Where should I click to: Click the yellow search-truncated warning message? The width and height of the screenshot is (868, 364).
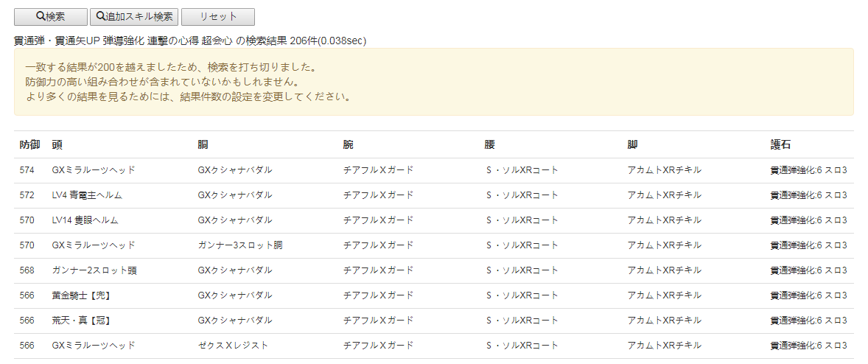point(433,82)
